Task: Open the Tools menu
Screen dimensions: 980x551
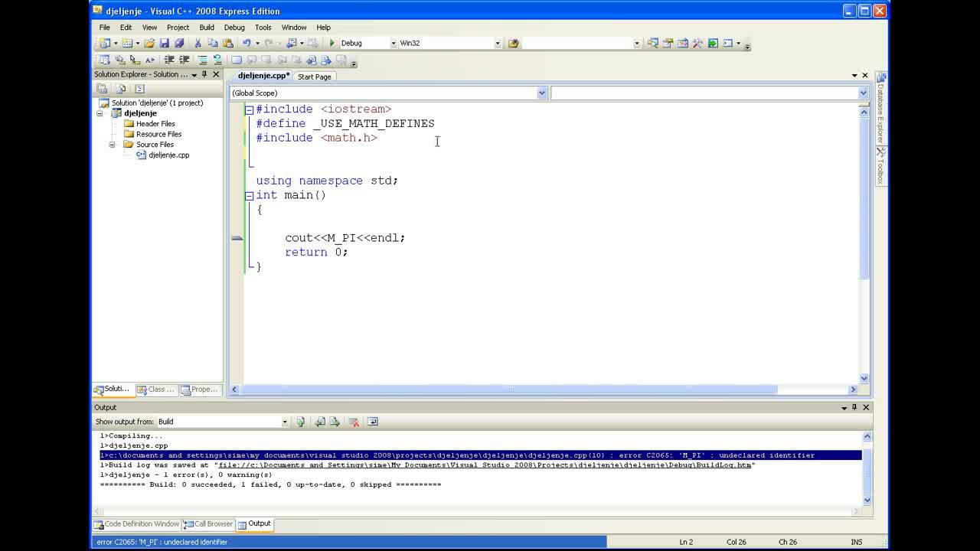Action: click(x=263, y=28)
